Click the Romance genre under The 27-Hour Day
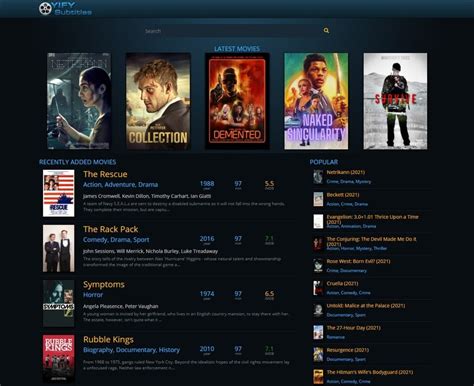The image size is (474, 386). click(x=336, y=337)
